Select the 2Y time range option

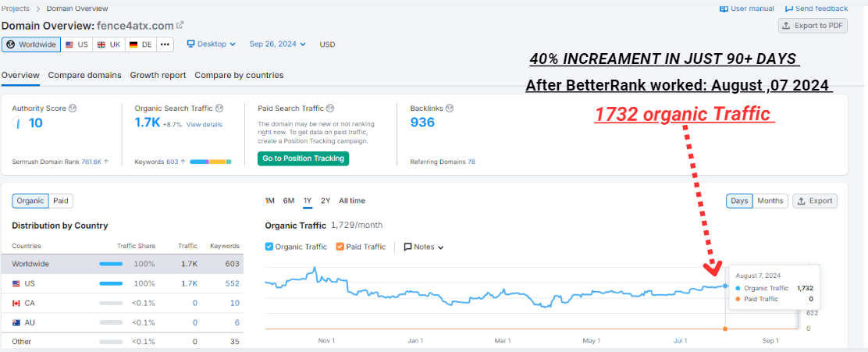325,201
